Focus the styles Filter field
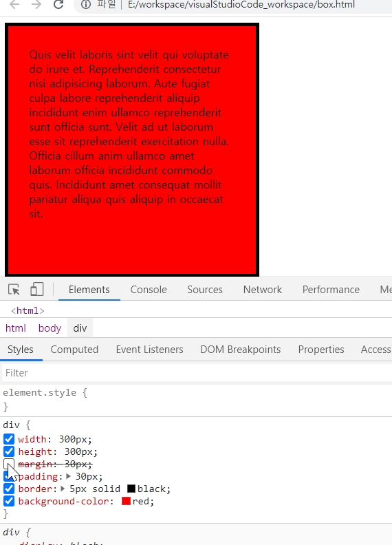The width and height of the screenshot is (392, 545). [x=197, y=373]
